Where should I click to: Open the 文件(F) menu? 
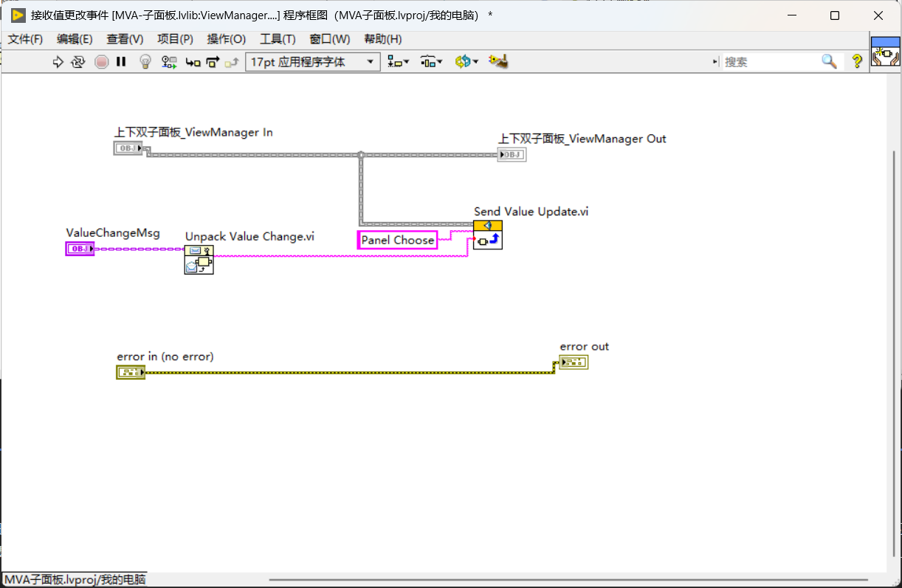coord(25,39)
